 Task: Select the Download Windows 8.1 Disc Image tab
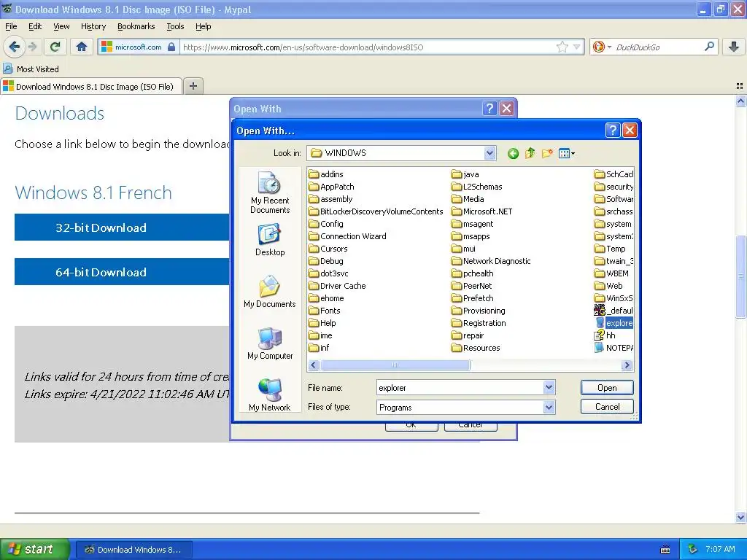point(91,86)
